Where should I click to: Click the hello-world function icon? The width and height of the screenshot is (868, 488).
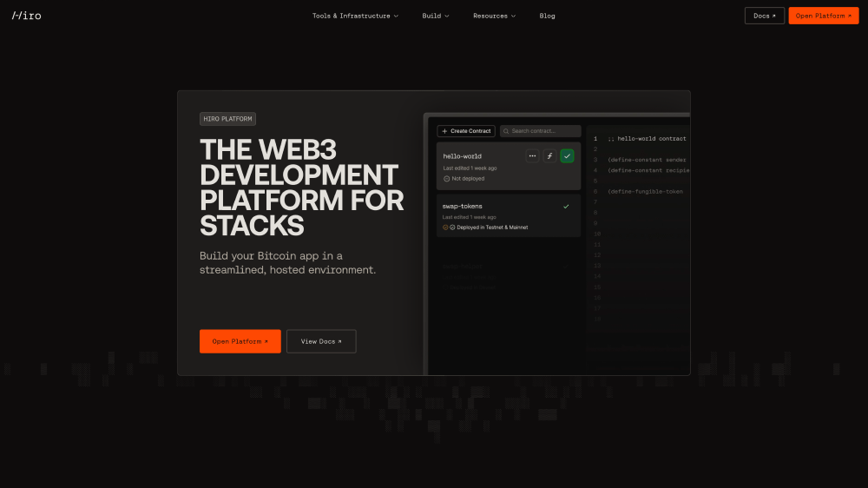coord(549,156)
